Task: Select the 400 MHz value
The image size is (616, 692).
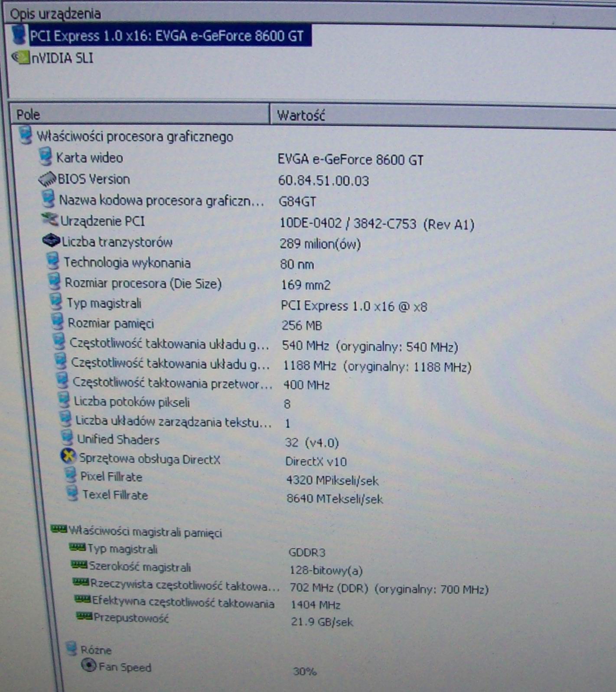Action: click(x=306, y=385)
